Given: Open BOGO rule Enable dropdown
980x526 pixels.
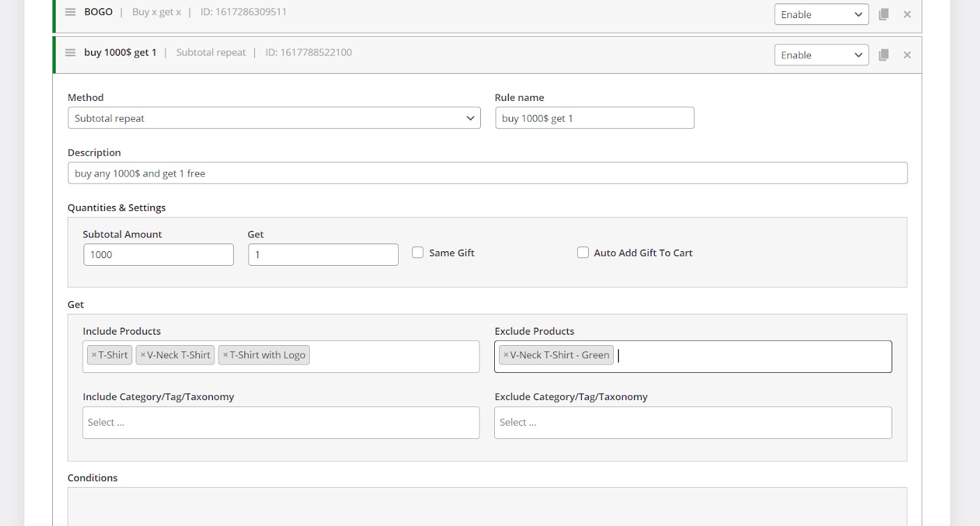Looking at the screenshot, I should [821, 15].
